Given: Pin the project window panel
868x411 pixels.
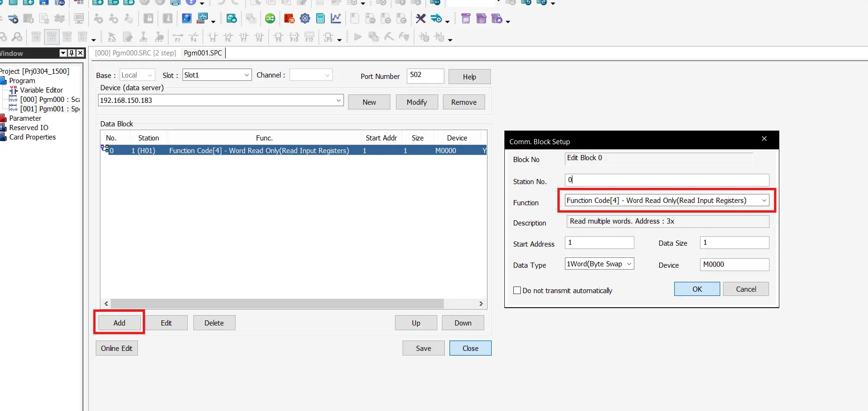Looking at the screenshot, I should point(71,53).
